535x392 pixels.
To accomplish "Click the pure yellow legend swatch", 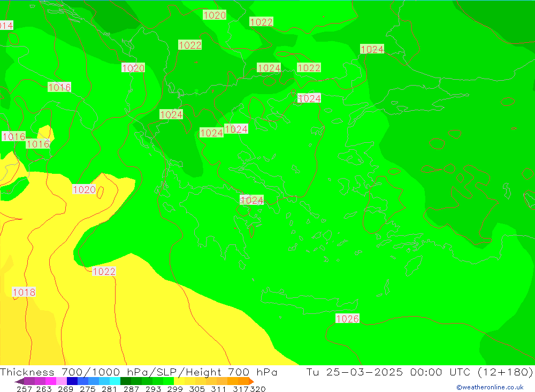I will [x=179, y=381].
